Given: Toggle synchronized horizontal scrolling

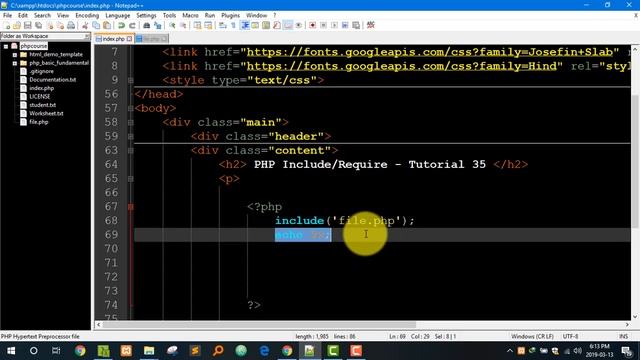Looking at the screenshot, I should click(x=208, y=25).
